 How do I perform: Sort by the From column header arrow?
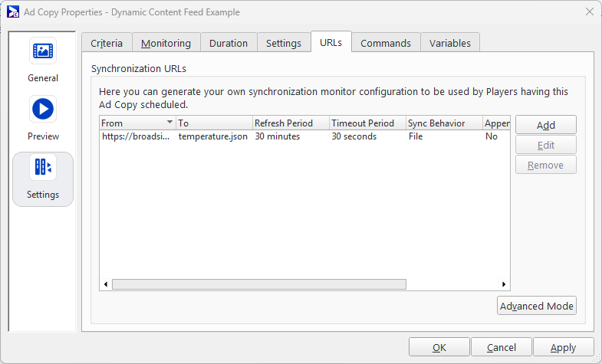(169, 123)
